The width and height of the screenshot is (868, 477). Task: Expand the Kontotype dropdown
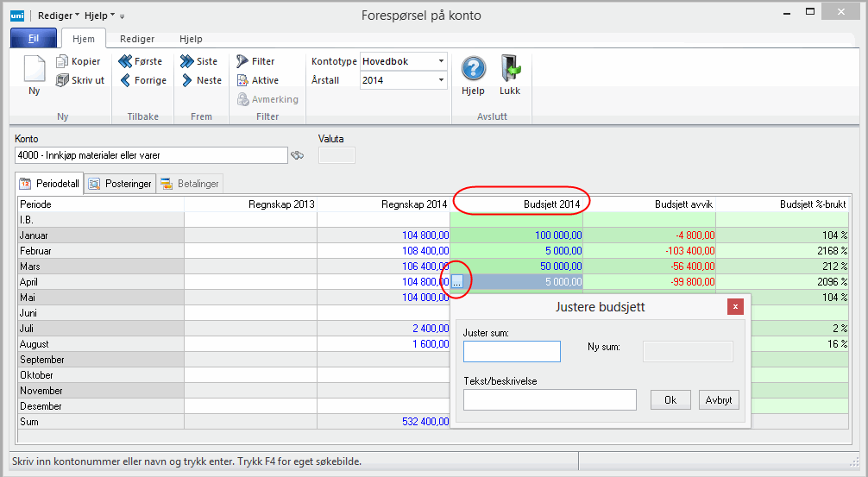[441, 61]
